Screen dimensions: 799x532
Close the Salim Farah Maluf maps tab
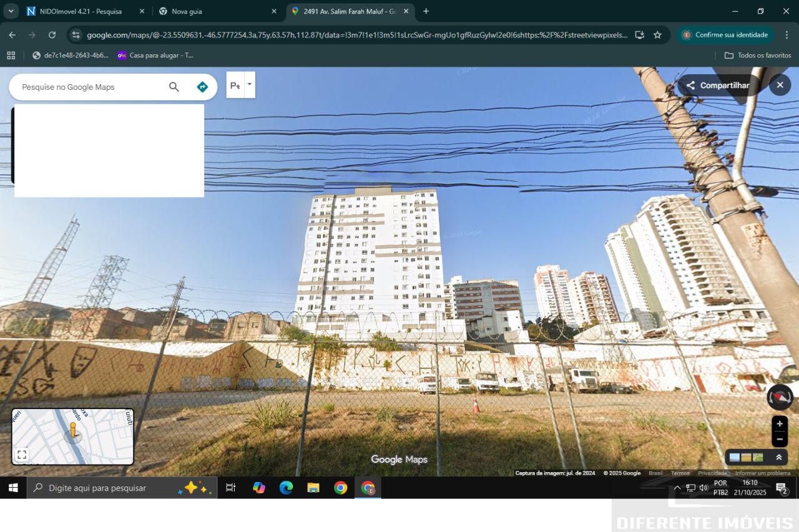[x=406, y=11]
